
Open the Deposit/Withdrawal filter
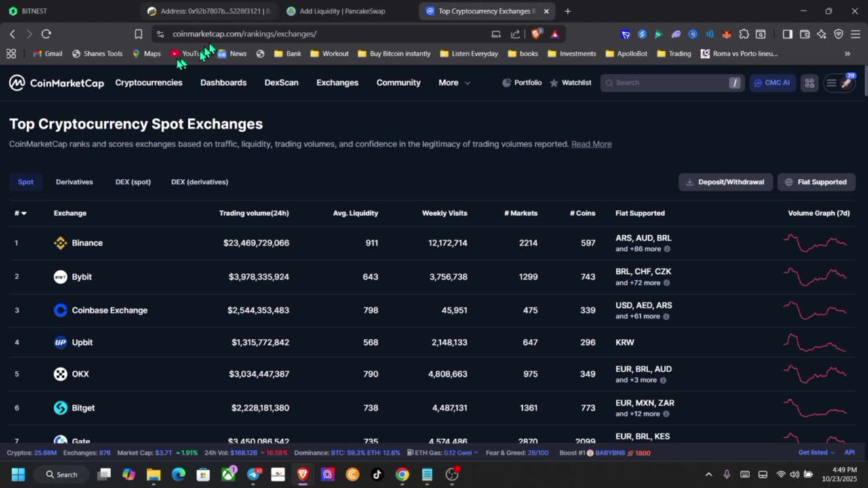726,182
